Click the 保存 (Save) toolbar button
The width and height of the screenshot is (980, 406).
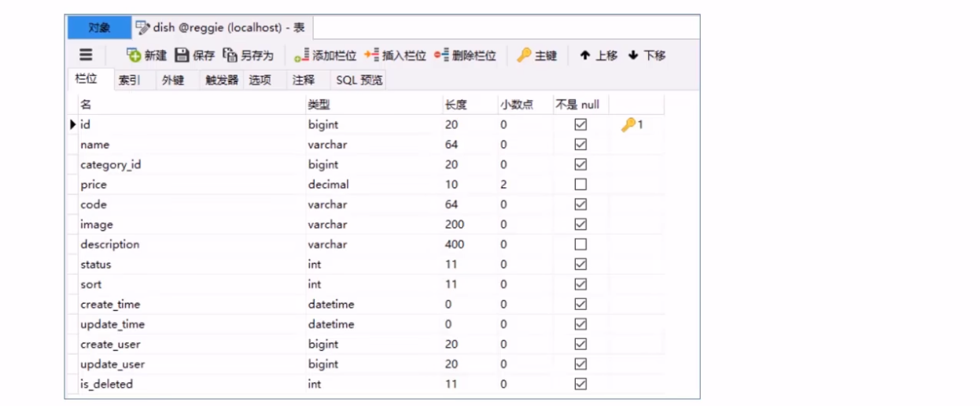(194, 55)
